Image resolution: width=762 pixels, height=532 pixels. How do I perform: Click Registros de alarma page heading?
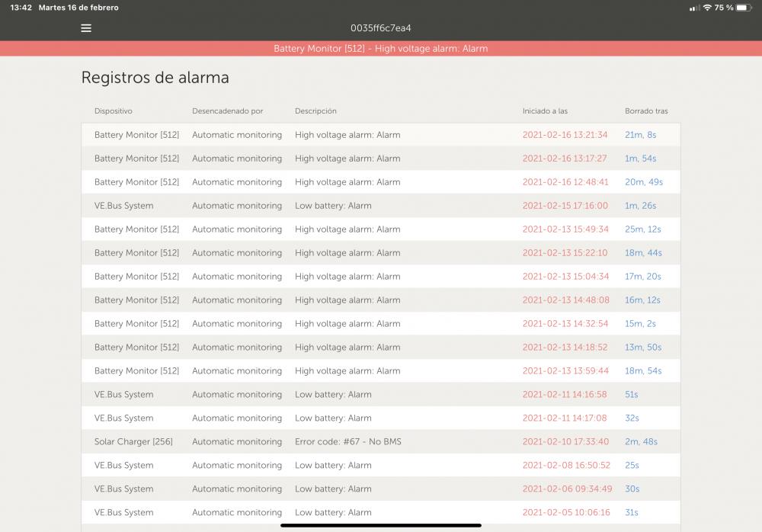[155, 77]
